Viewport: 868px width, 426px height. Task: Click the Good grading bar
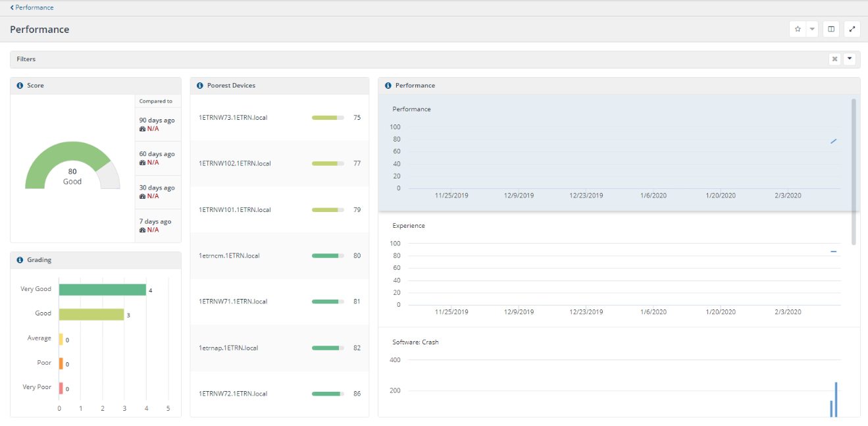(x=91, y=314)
